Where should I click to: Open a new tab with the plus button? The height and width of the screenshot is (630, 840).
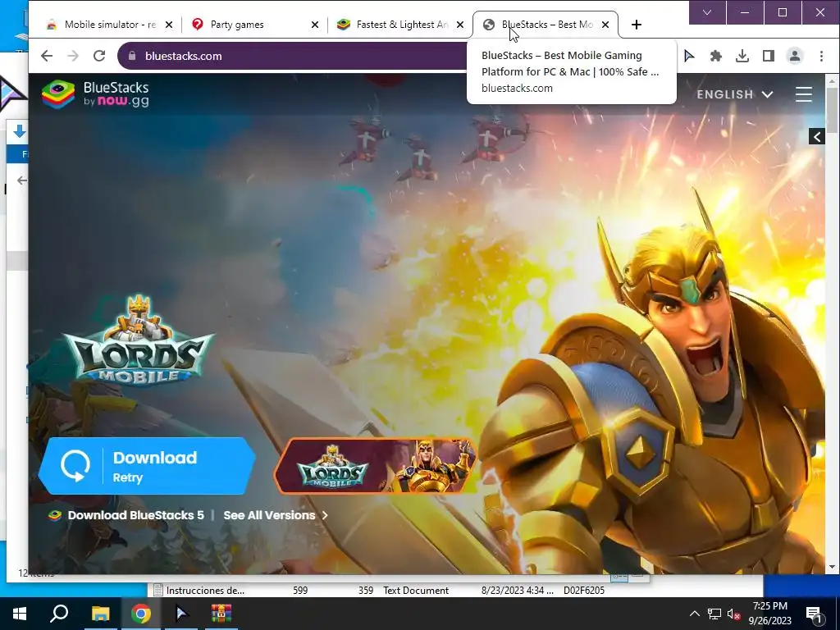click(x=636, y=25)
